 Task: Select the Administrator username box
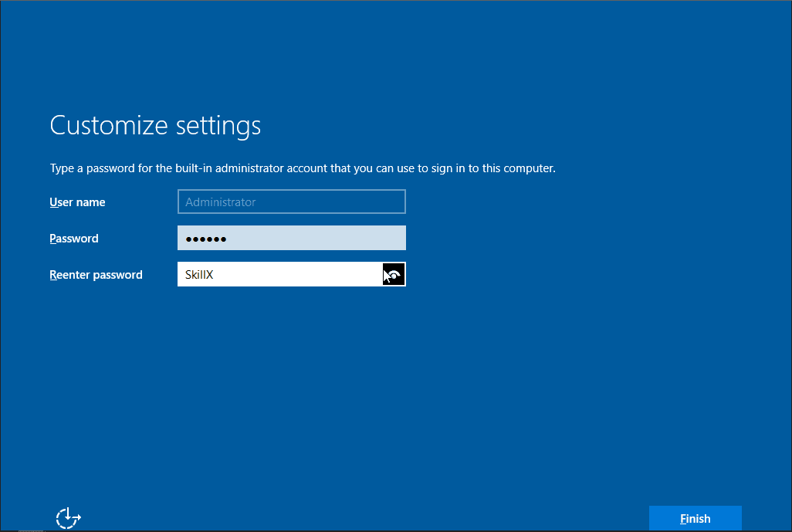point(291,202)
